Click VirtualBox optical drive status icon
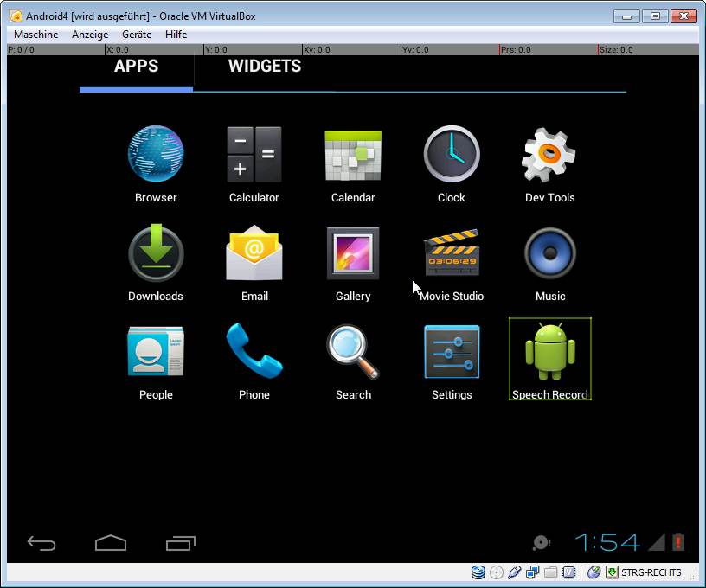The image size is (706, 588). tap(496, 572)
